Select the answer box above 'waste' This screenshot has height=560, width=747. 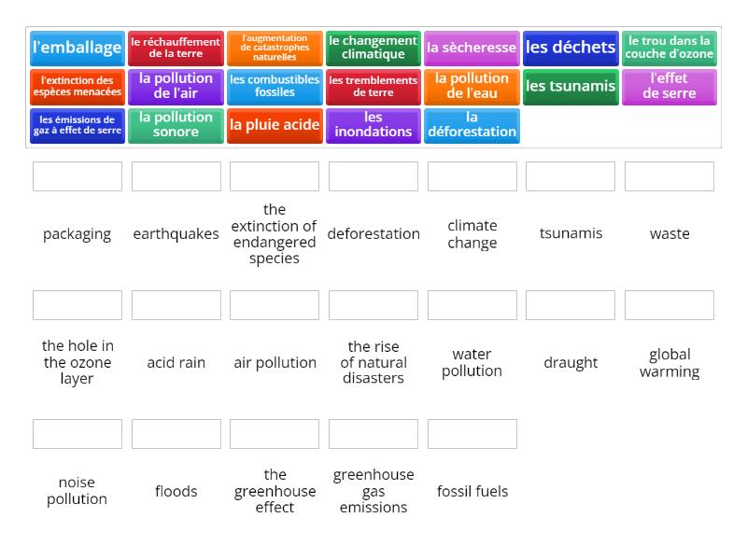click(669, 176)
